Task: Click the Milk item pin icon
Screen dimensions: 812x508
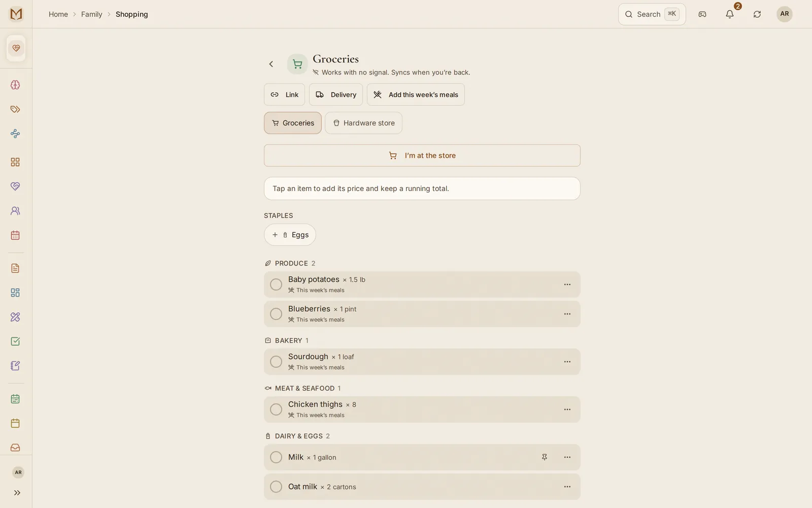Action: (545, 457)
